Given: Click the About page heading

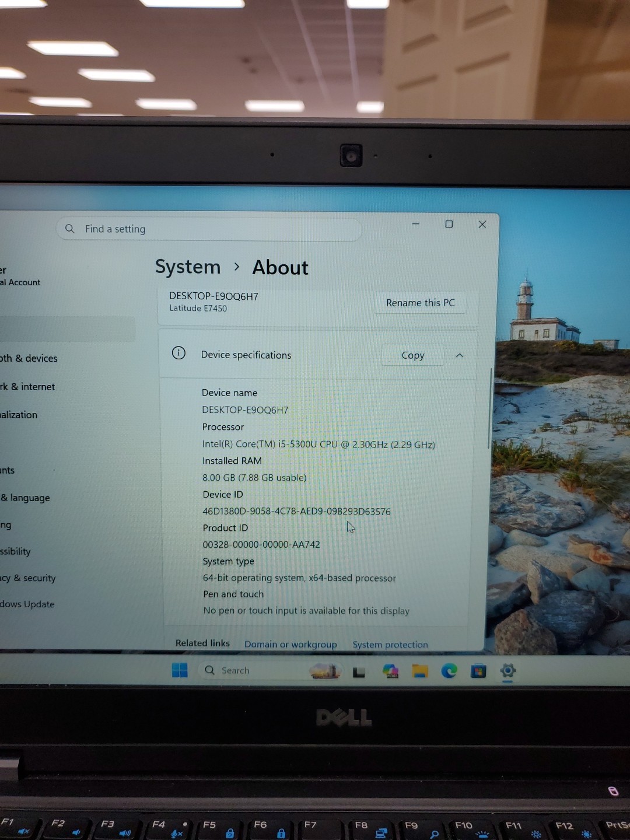Looking at the screenshot, I should (280, 267).
